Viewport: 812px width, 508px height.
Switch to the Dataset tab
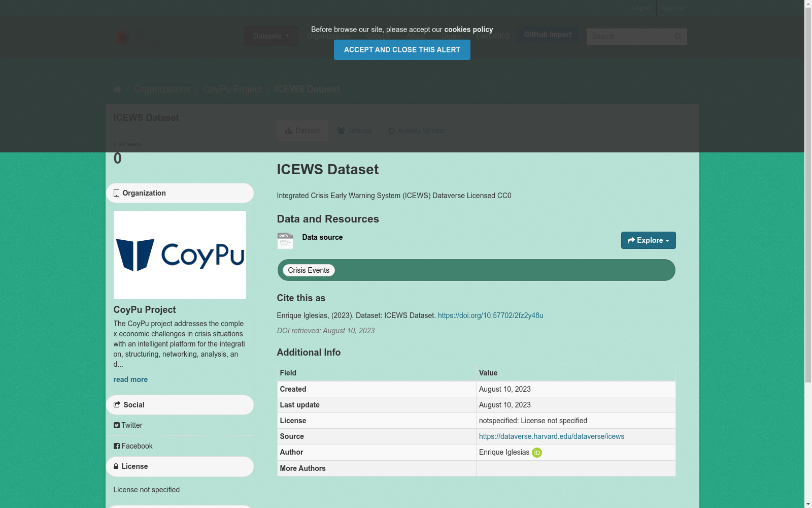(x=302, y=131)
